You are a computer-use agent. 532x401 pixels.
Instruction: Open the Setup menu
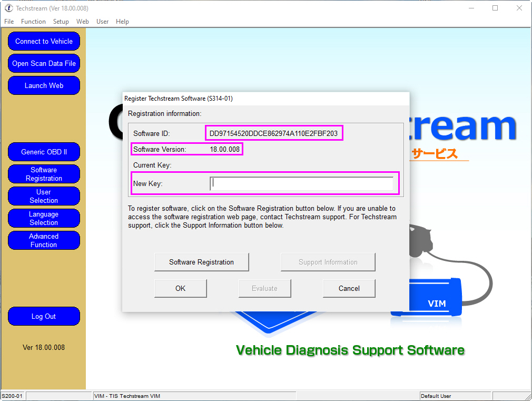click(61, 22)
